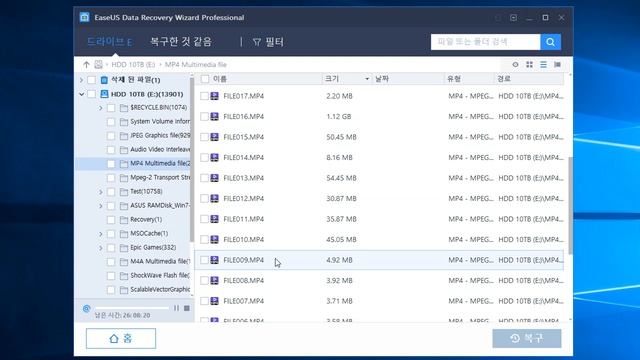Sort by the 날짜 date column header
The width and height of the screenshot is (640, 360).
click(382, 79)
